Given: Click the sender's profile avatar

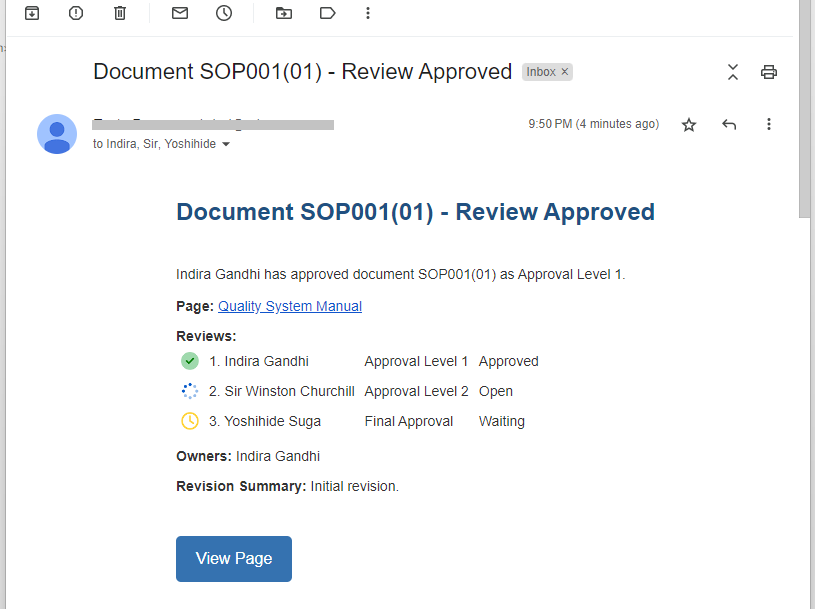Looking at the screenshot, I should (x=57, y=134).
